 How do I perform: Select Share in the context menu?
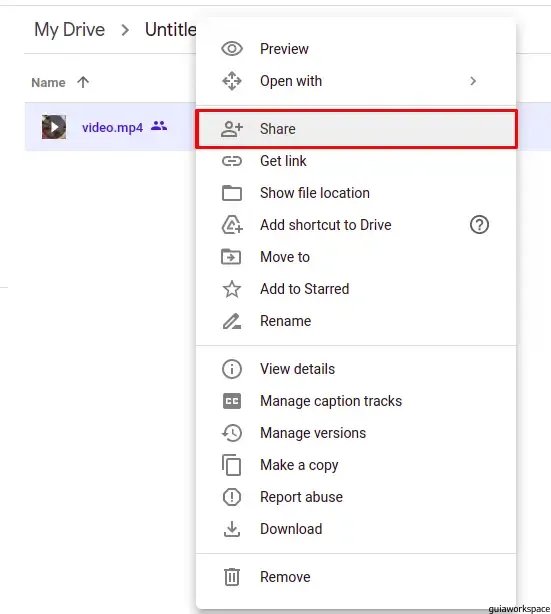(356, 129)
